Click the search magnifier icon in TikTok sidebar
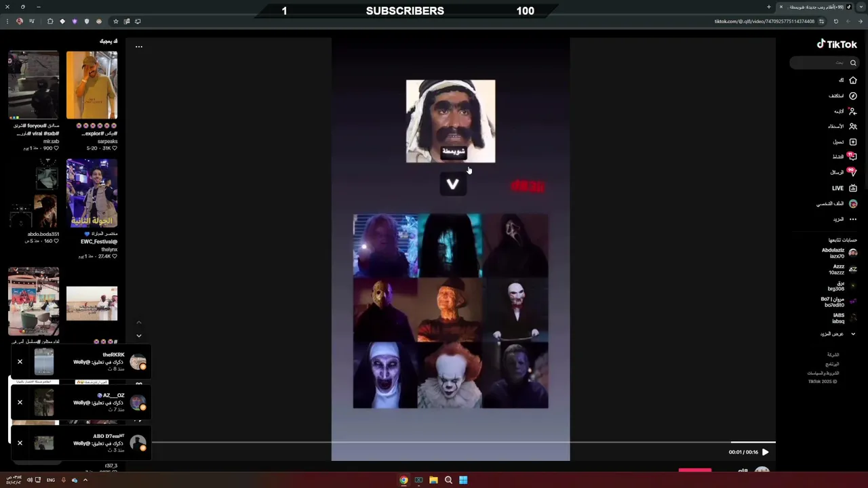The image size is (868, 488). tap(853, 63)
